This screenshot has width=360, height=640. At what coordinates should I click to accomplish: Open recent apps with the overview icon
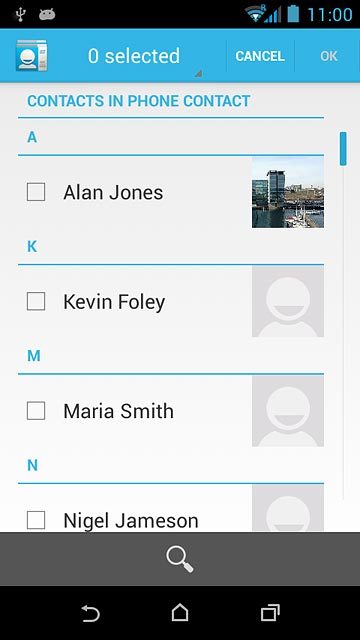point(270,613)
